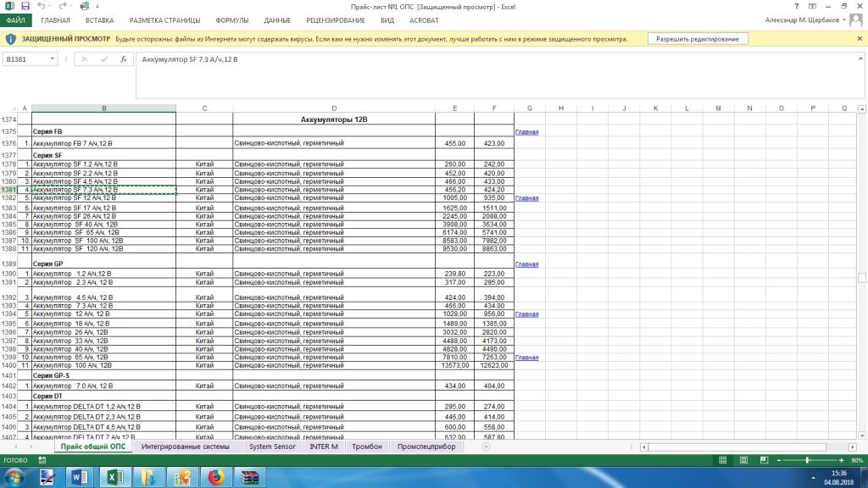Click the Save icon in quick access toolbar
The height and width of the screenshot is (488, 868).
coord(25,6)
